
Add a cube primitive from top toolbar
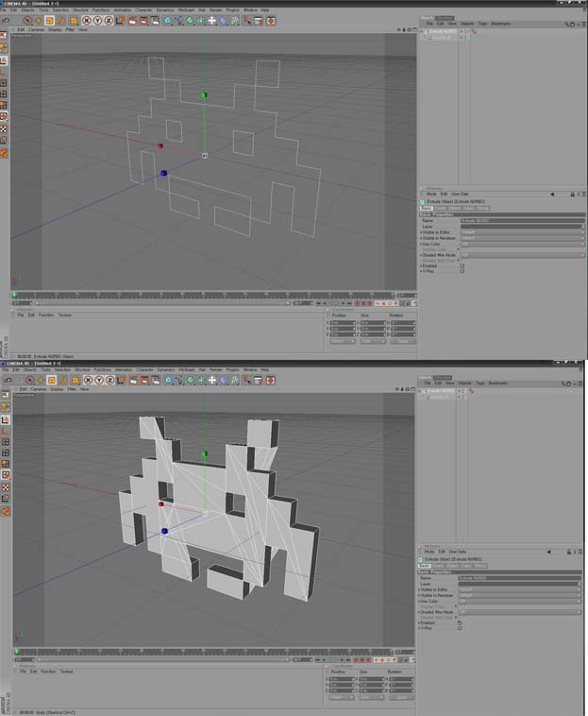tap(168, 21)
